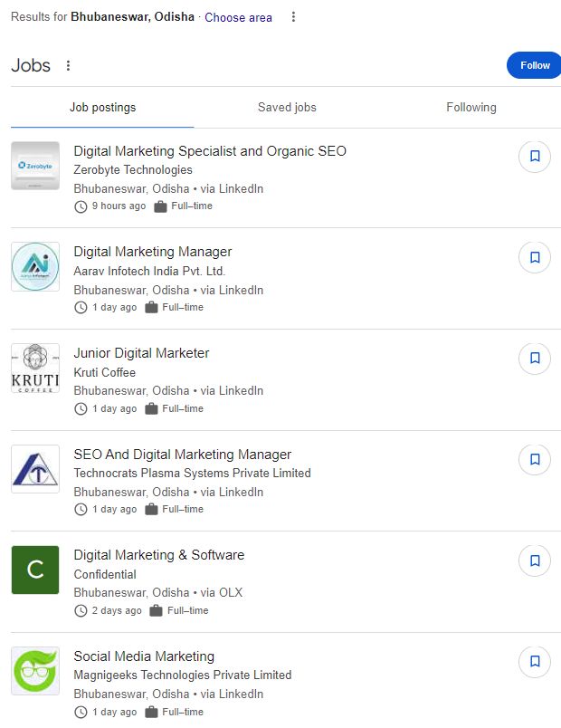Save the Social Media Marketing listing

pos(534,662)
